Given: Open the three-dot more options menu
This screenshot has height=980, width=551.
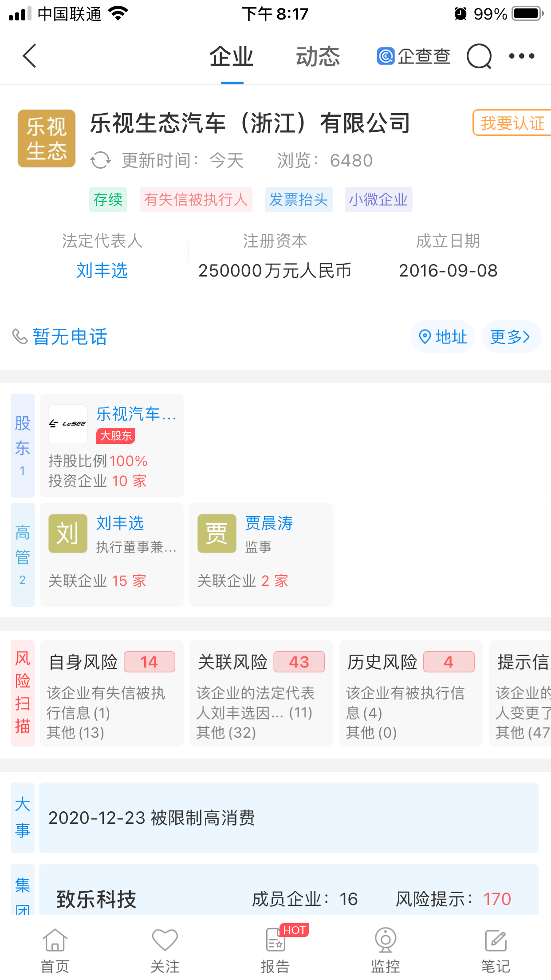Looking at the screenshot, I should coord(522,56).
